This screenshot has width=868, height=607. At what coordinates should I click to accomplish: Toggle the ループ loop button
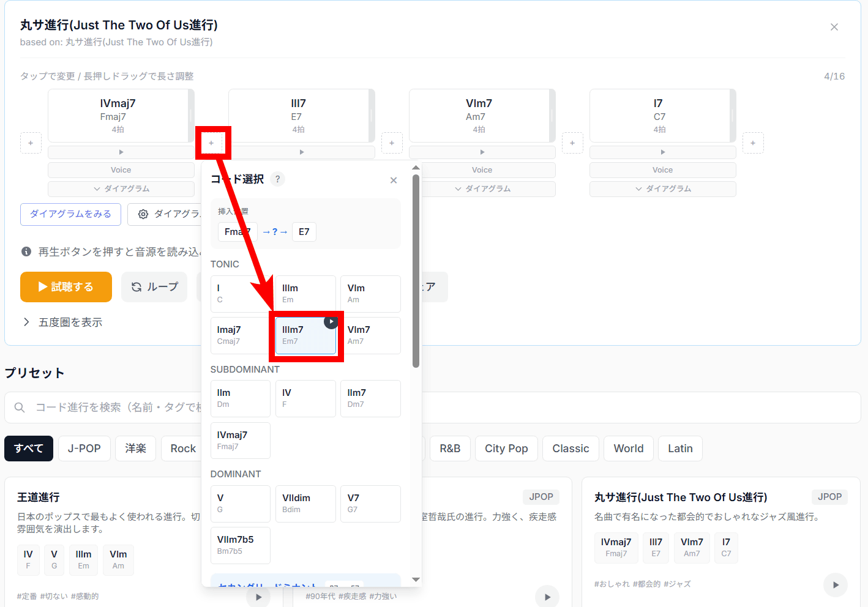[155, 287]
